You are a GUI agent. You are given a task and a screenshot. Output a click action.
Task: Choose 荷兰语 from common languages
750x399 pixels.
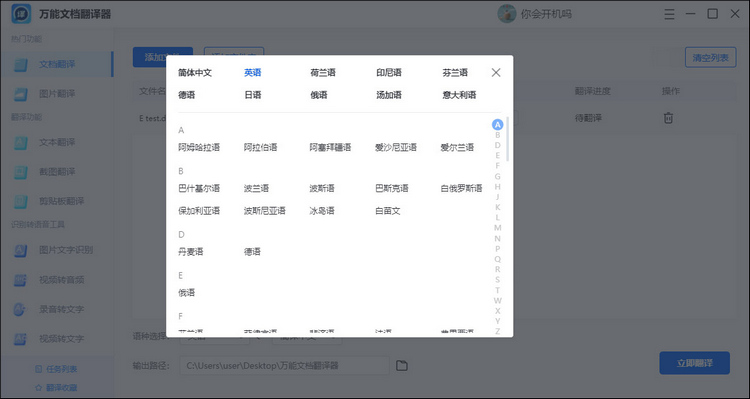(x=323, y=73)
